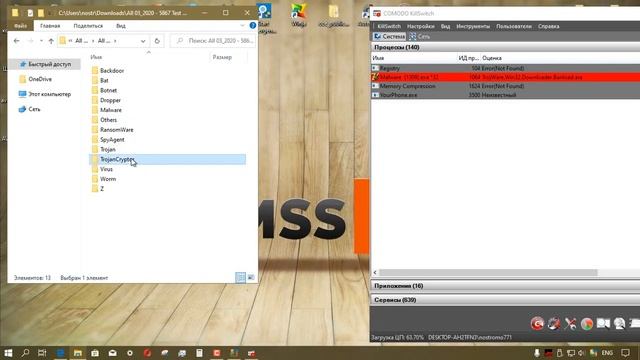Image resolution: width=640 pixels, height=360 pixels.
Task: Click the Explorer search field
Action: 213,41
